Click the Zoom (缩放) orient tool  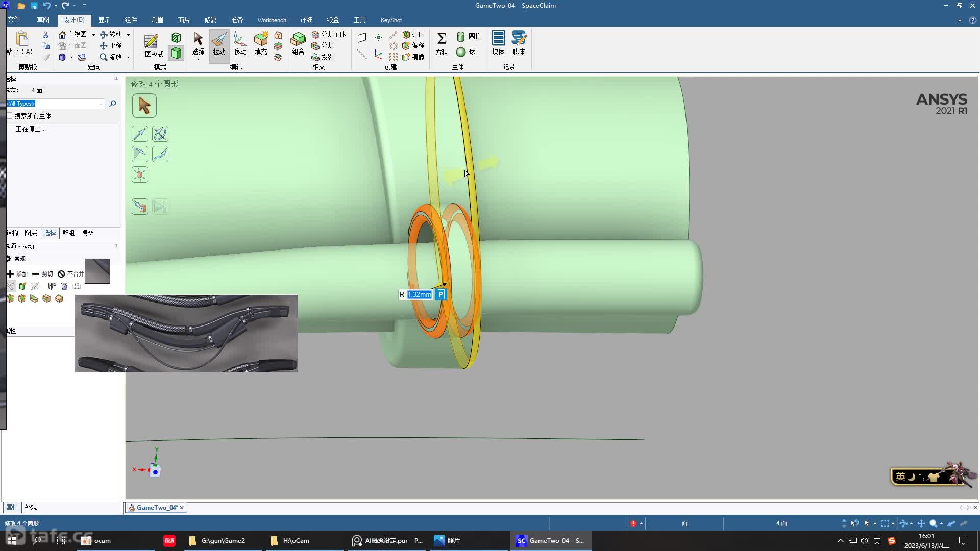(111, 57)
